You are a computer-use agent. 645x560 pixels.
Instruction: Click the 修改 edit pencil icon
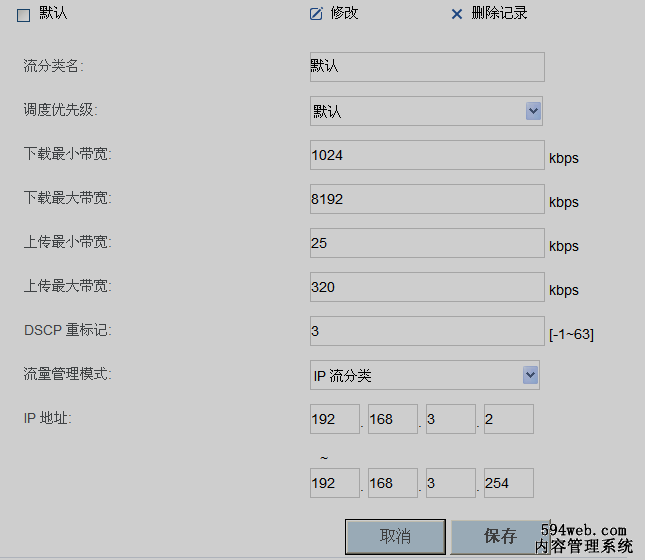click(316, 14)
